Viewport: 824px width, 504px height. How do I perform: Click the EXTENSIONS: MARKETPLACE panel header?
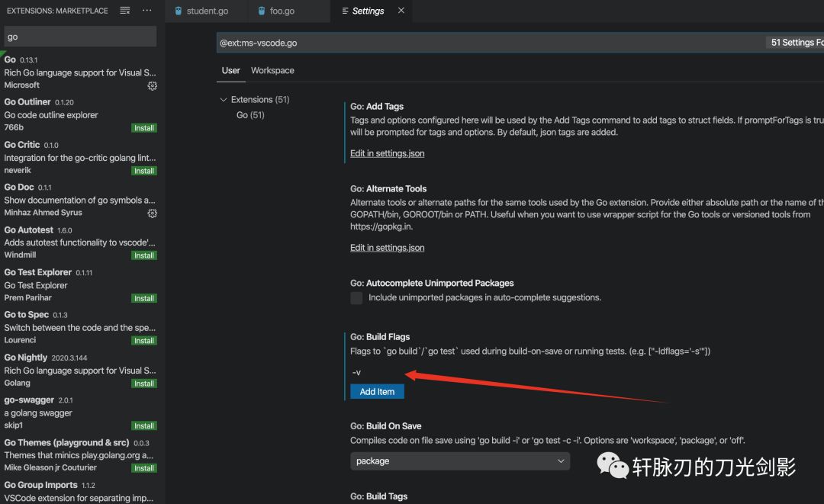pyautogui.click(x=57, y=11)
